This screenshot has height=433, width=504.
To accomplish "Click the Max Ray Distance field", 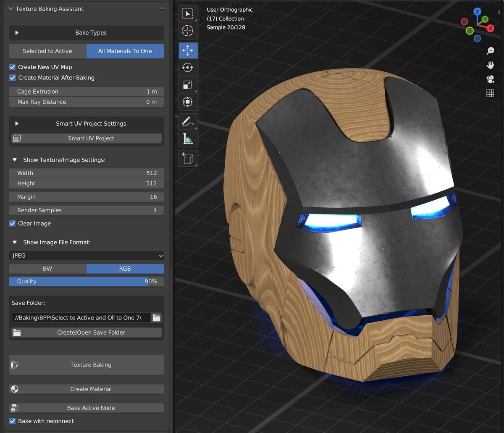I will click(87, 102).
